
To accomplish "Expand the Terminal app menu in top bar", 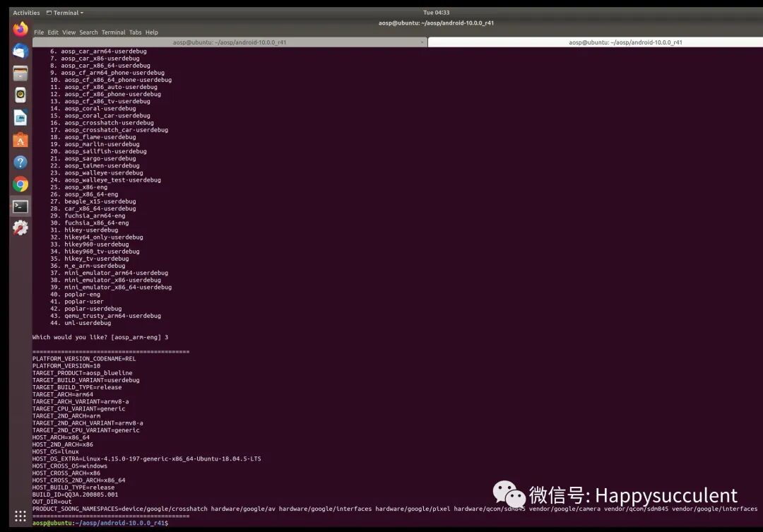I will [65, 13].
